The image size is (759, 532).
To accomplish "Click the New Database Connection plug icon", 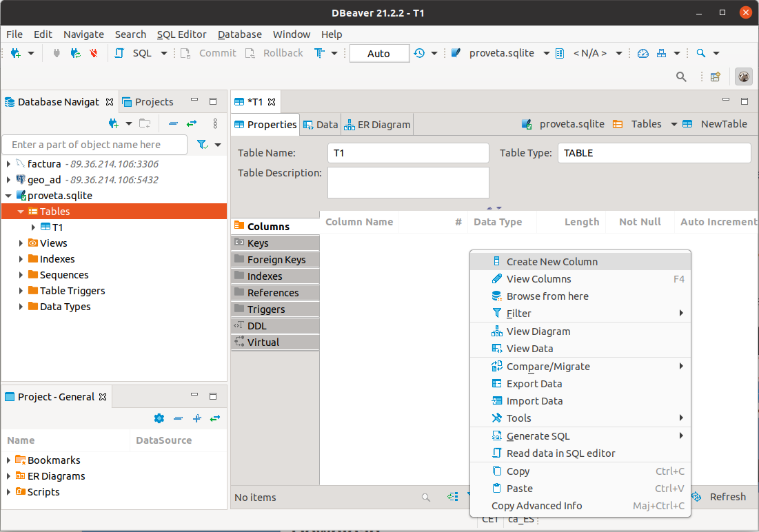I will (16, 53).
